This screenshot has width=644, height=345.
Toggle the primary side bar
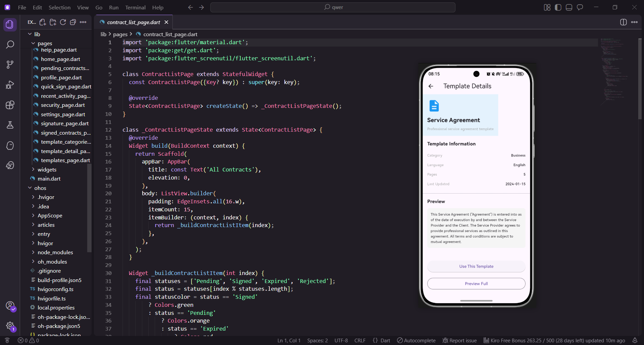pyautogui.click(x=558, y=7)
